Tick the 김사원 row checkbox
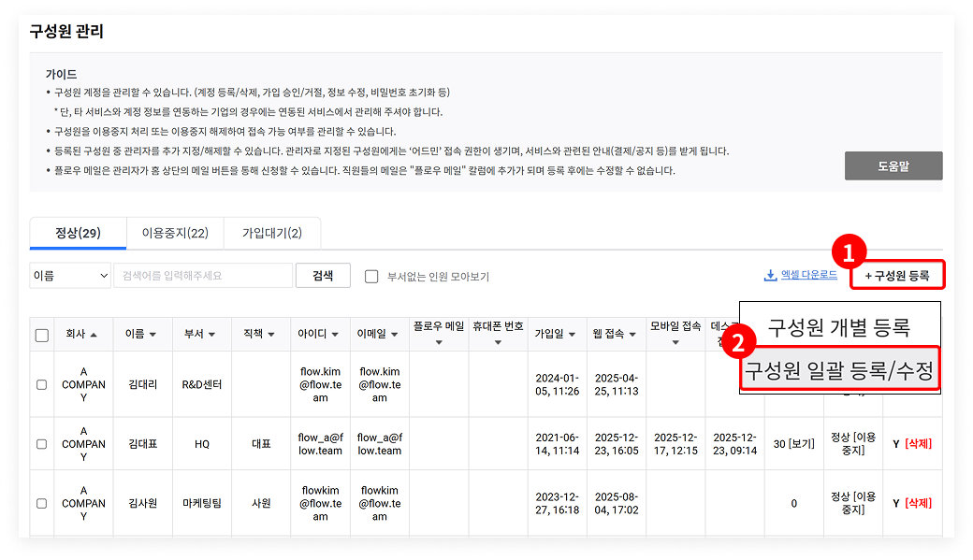 (41, 503)
